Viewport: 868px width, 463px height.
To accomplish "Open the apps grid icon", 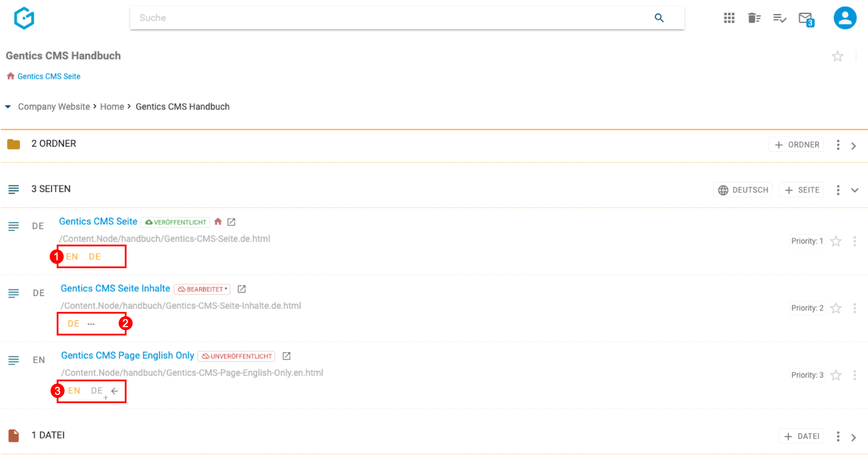I will click(x=729, y=18).
